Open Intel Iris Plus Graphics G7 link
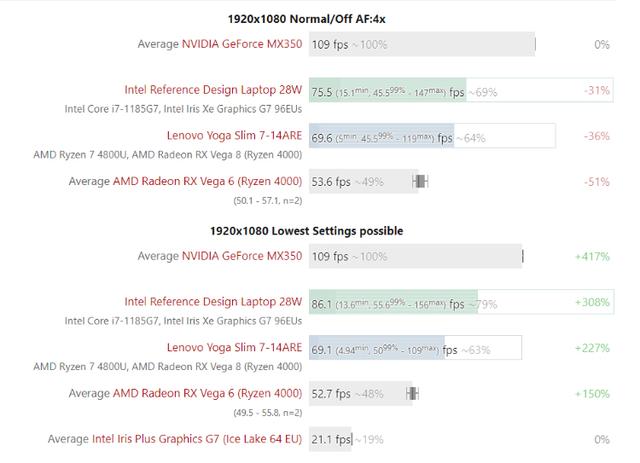Image resolution: width=640 pixels, height=463 pixels. 196,438
